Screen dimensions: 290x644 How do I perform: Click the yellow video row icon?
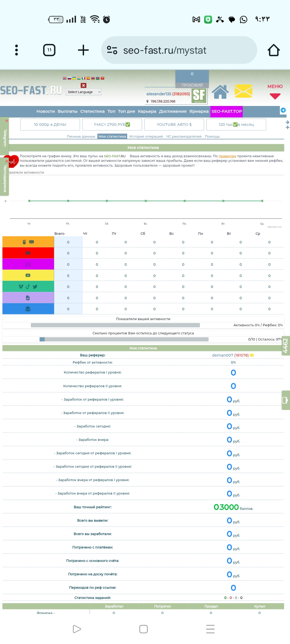pos(28,275)
